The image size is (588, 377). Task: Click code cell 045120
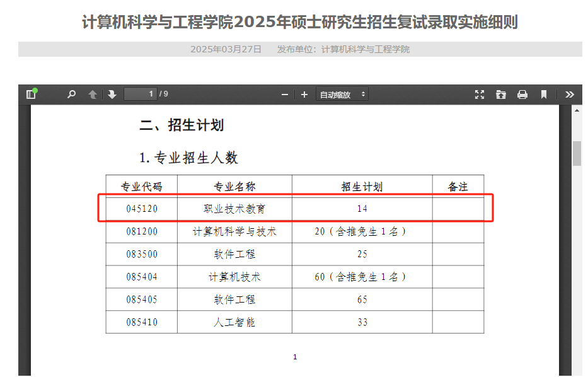pyautogui.click(x=142, y=209)
